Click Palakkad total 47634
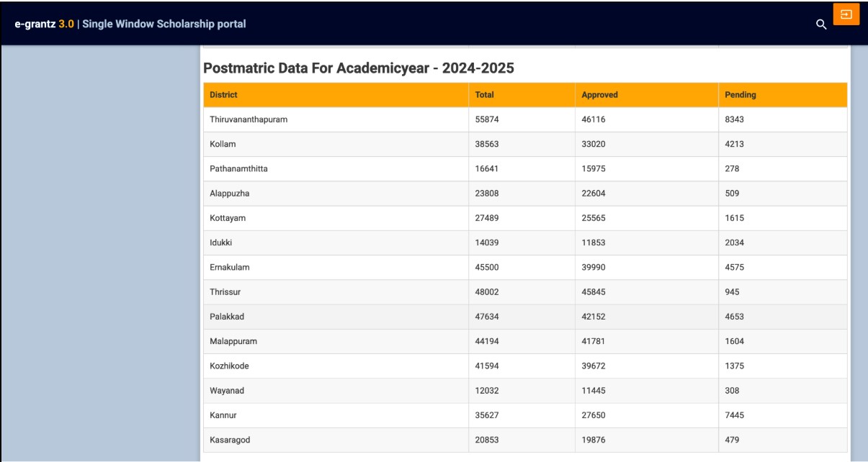Viewport: 868px width, 462px height. pos(487,317)
